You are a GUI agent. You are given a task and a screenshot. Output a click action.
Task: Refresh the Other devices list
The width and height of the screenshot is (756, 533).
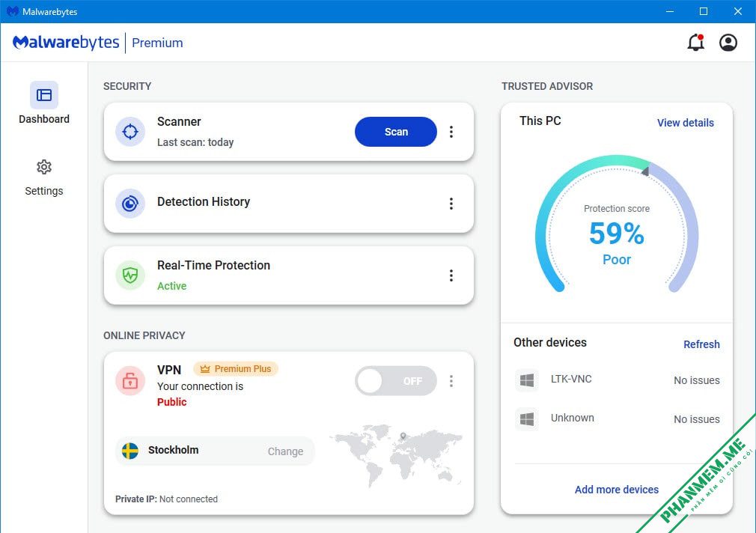pos(701,344)
